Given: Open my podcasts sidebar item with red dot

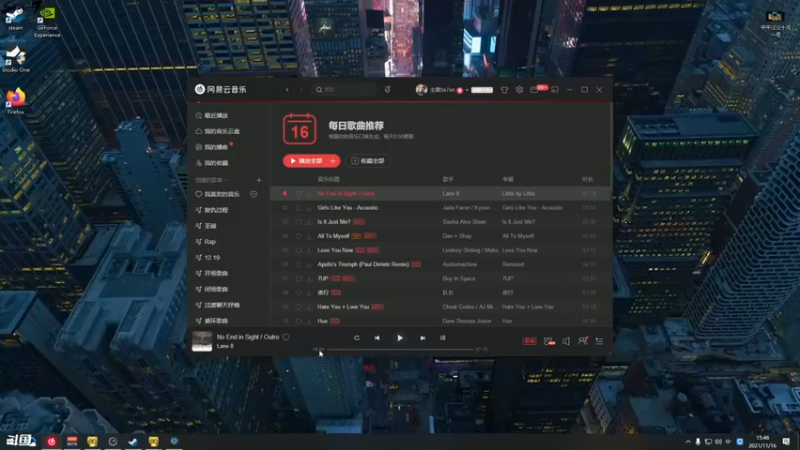Looking at the screenshot, I should (x=214, y=147).
